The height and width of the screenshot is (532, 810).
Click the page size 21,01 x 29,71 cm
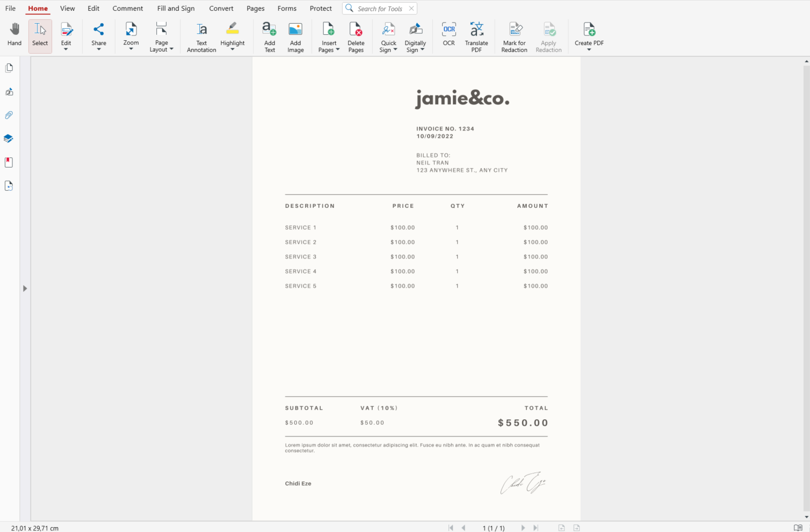coord(35,528)
